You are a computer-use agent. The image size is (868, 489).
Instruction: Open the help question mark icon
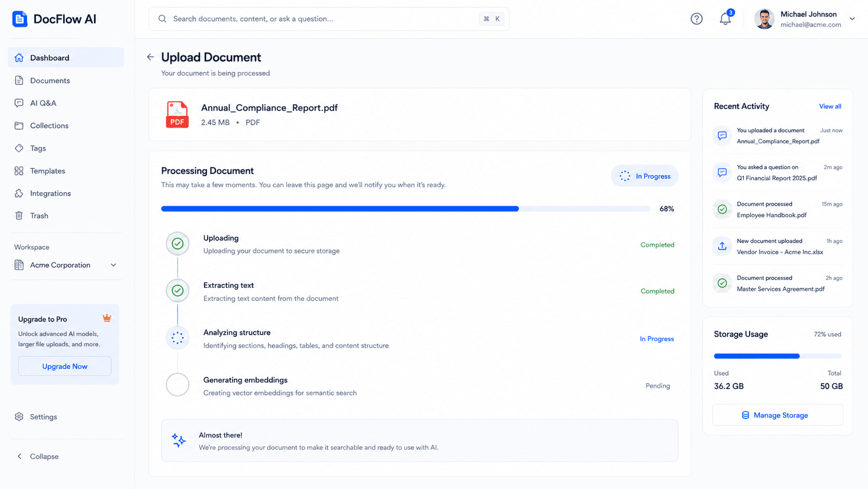pyautogui.click(x=697, y=19)
